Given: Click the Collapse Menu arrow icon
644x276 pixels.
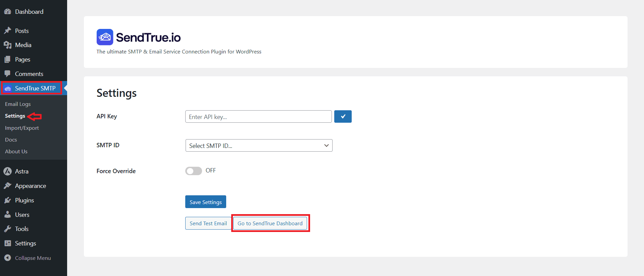Looking at the screenshot, I should (7, 258).
